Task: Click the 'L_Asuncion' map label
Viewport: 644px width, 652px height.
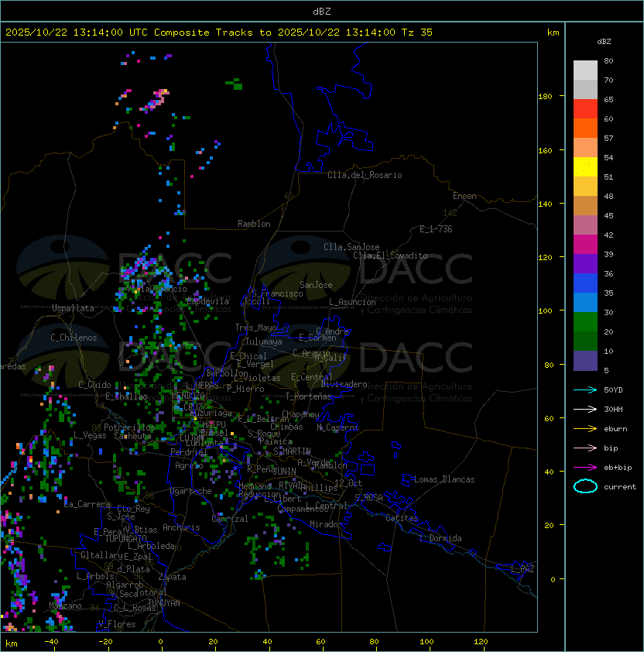Action: (352, 302)
